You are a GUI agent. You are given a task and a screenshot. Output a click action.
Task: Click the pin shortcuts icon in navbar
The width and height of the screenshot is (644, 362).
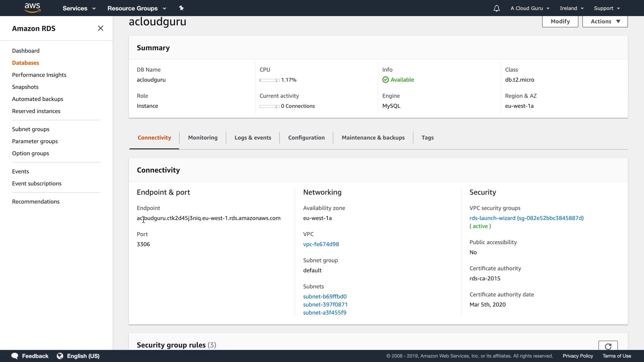181,8
